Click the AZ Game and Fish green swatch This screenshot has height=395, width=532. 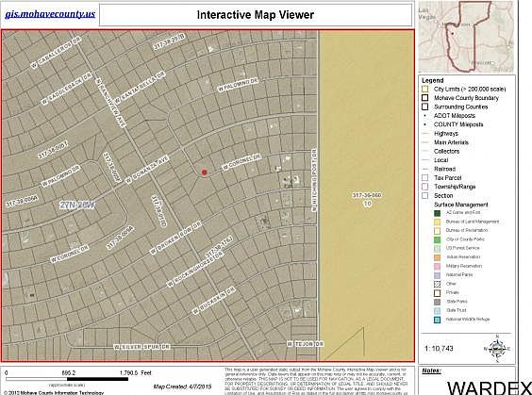pyautogui.click(x=438, y=213)
